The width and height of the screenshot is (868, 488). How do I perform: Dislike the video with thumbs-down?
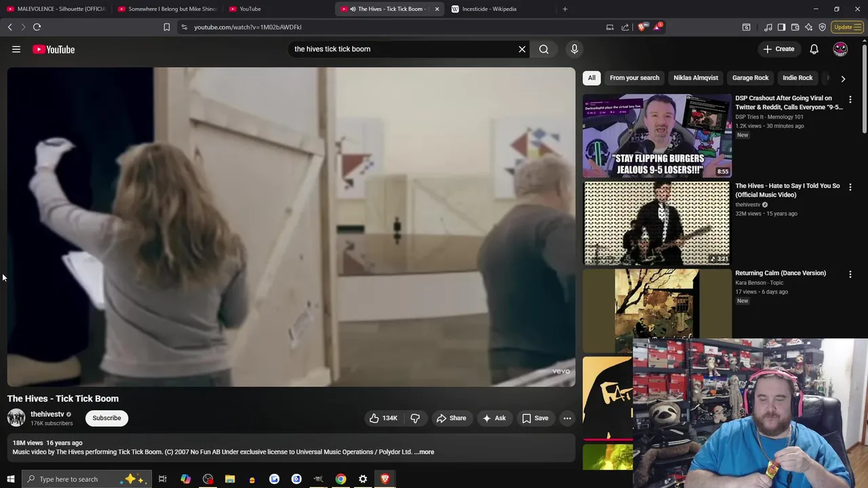(x=415, y=418)
